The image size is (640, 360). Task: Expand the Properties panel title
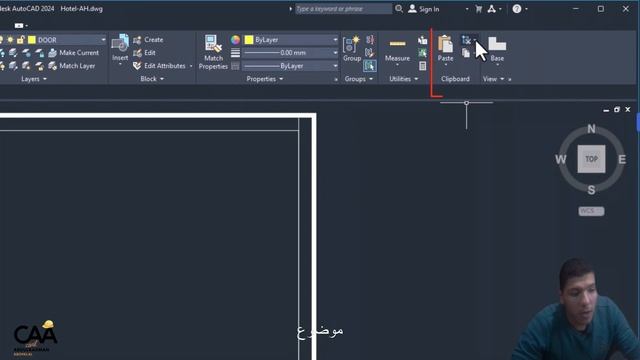[x=264, y=79]
